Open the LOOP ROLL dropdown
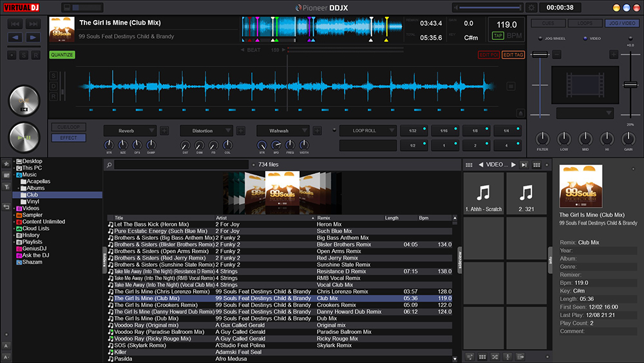 coord(368,131)
